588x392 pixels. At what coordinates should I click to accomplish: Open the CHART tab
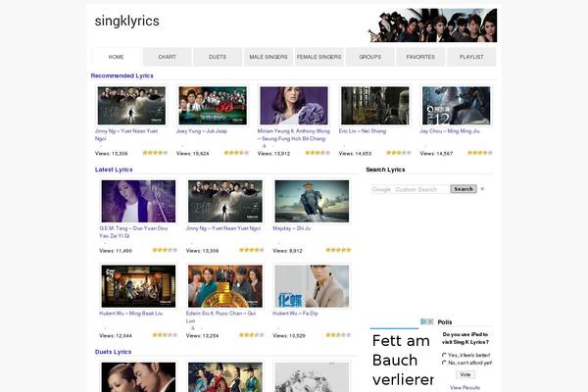[167, 57]
